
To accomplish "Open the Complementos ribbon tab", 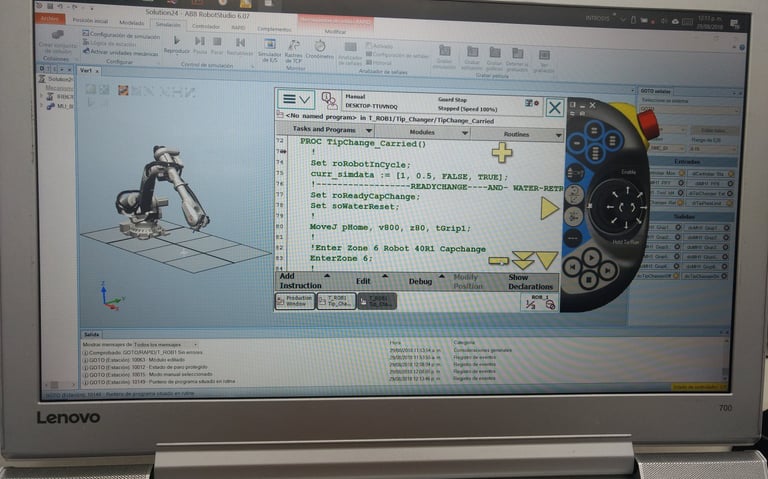I will coord(274,29).
